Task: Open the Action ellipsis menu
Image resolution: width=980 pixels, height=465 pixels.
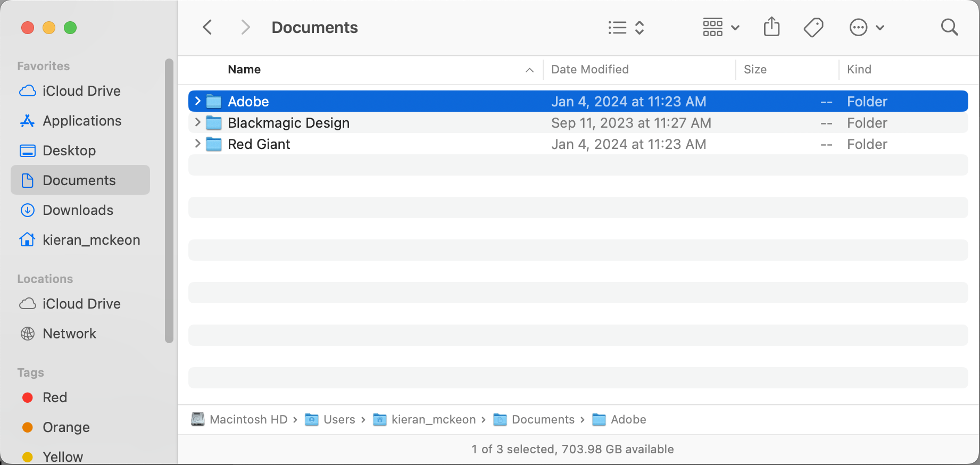Action: [x=867, y=28]
